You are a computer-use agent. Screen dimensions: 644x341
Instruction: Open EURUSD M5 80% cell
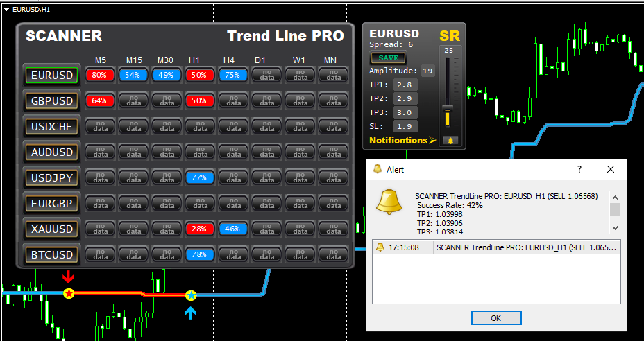point(100,75)
